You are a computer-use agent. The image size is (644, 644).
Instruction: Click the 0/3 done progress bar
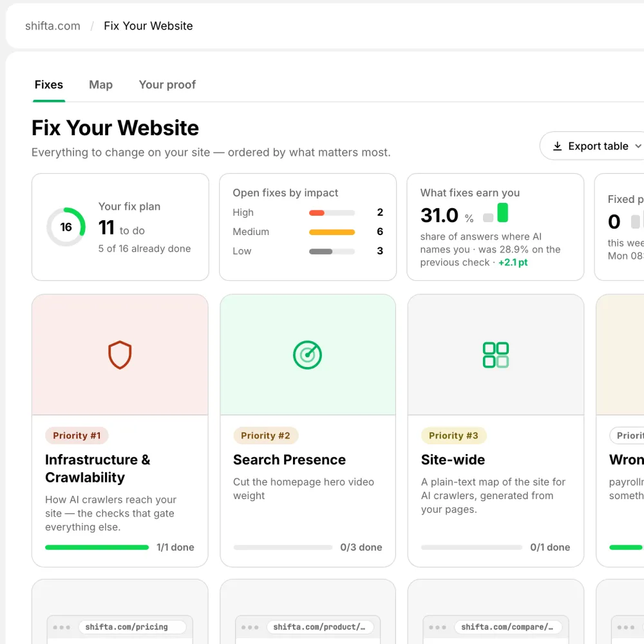click(283, 547)
